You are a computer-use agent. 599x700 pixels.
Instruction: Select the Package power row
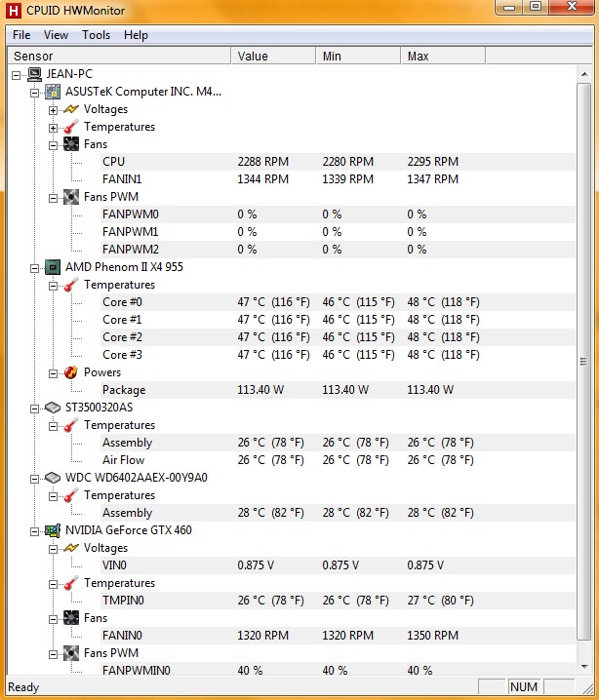(339, 390)
